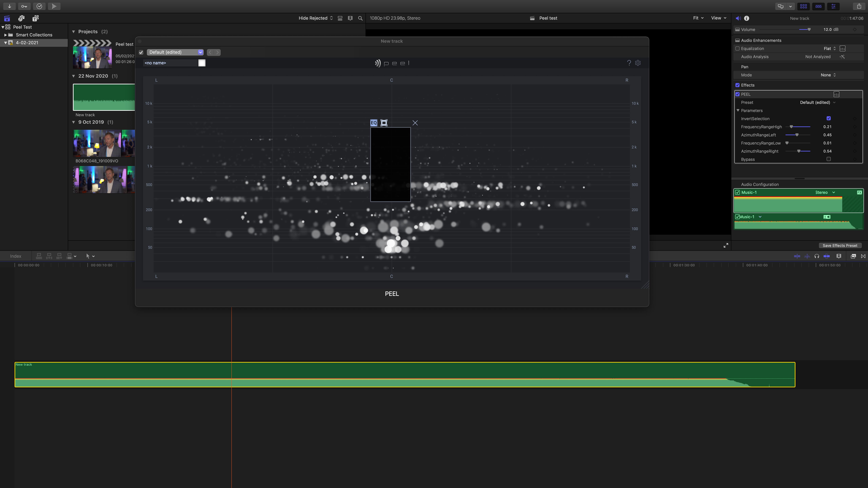868x488 pixels.
Task: Remove the selection box with X
Action: pos(415,123)
